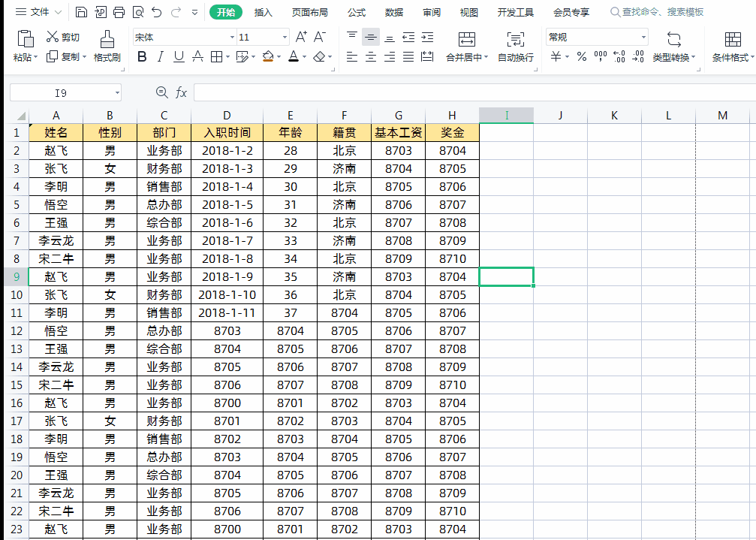
Task: Toggle bold formatting
Action: (142, 56)
